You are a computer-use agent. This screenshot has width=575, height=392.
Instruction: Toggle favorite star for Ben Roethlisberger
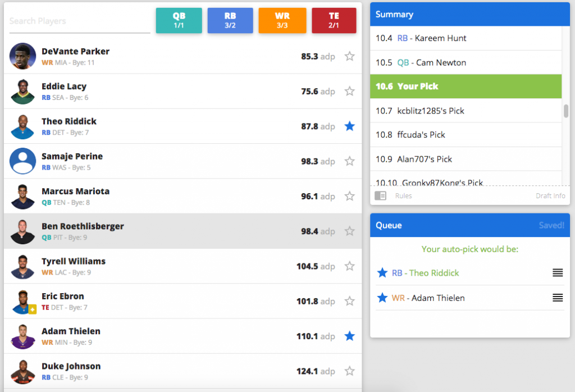349,231
